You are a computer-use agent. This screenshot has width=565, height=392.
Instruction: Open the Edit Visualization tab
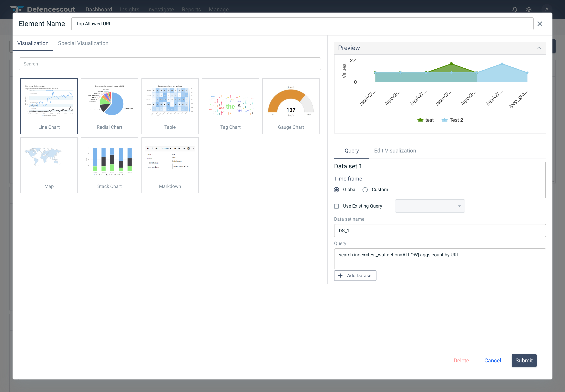click(395, 151)
